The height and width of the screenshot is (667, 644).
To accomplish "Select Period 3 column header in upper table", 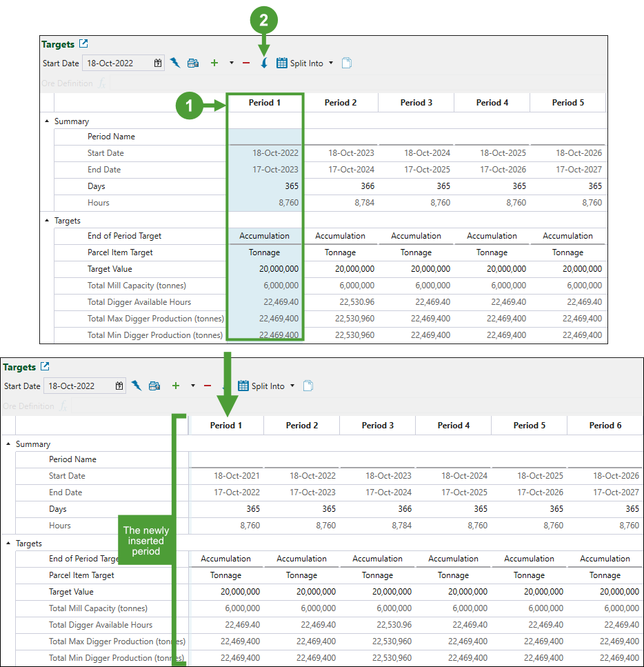I will click(x=416, y=103).
